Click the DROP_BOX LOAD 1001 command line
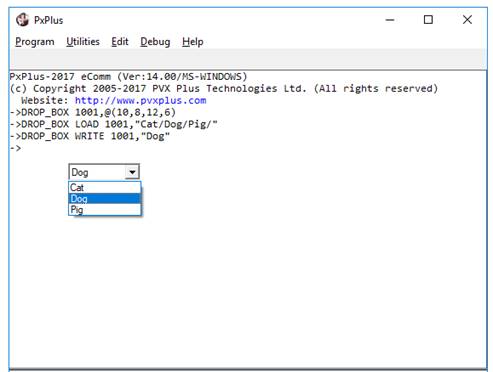 (113, 124)
